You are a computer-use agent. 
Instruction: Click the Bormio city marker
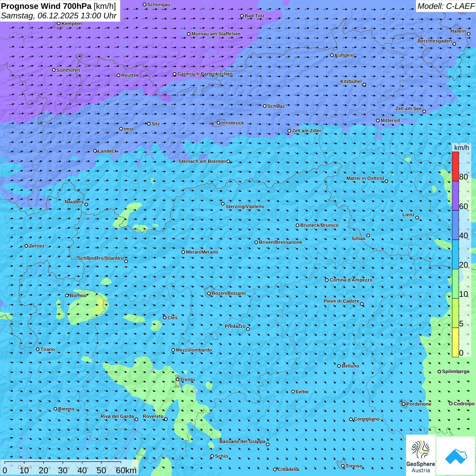click(67, 295)
